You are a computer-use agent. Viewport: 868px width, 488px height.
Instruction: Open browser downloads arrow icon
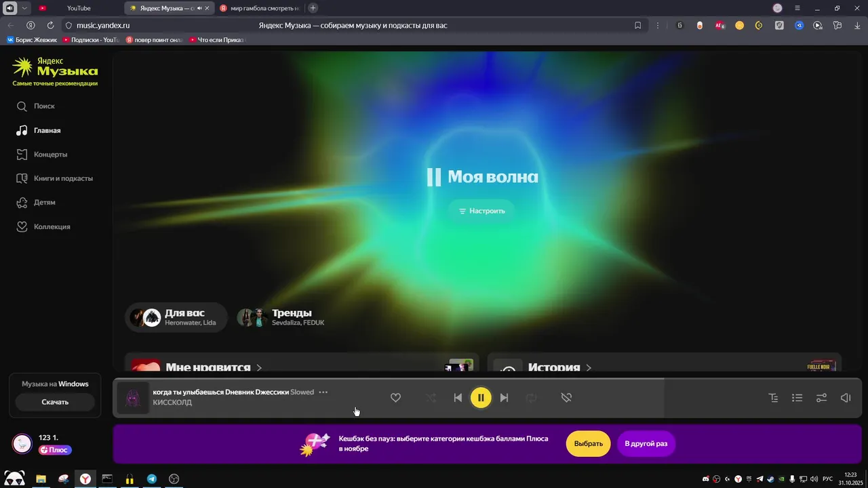[857, 25]
